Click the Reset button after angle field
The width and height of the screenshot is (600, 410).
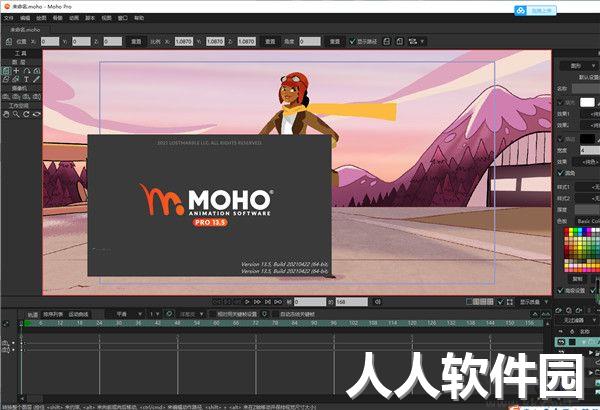335,41
